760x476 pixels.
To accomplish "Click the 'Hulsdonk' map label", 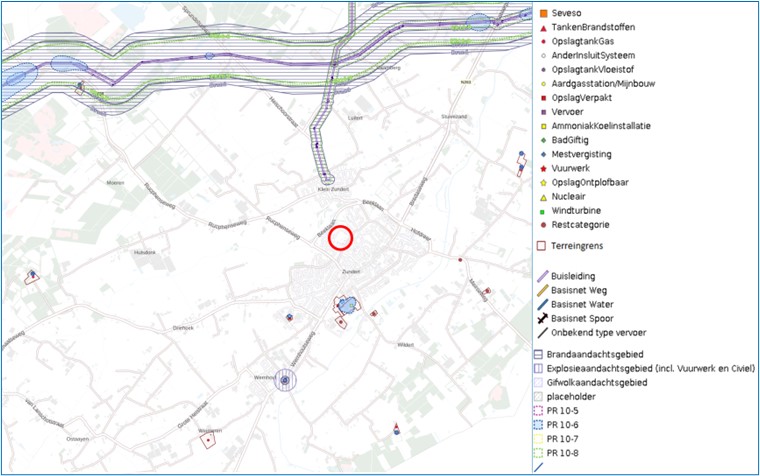I will [x=145, y=253].
